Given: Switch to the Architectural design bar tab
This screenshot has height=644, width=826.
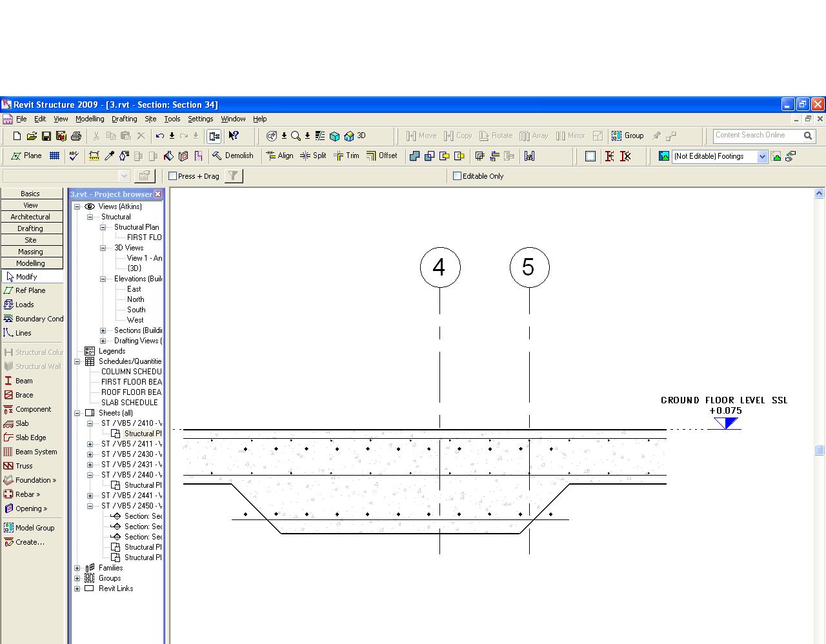Looking at the screenshot, I should [30, 217].
